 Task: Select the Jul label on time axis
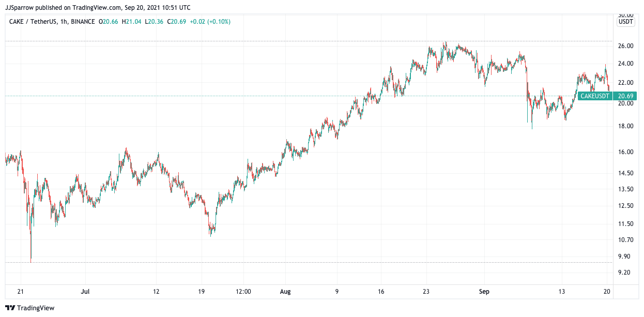[85, 291]
